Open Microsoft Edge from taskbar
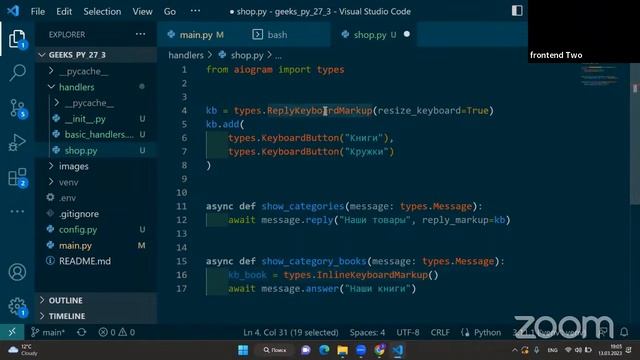The height and width of the screenshot is (360, 640). pos(324,350)
